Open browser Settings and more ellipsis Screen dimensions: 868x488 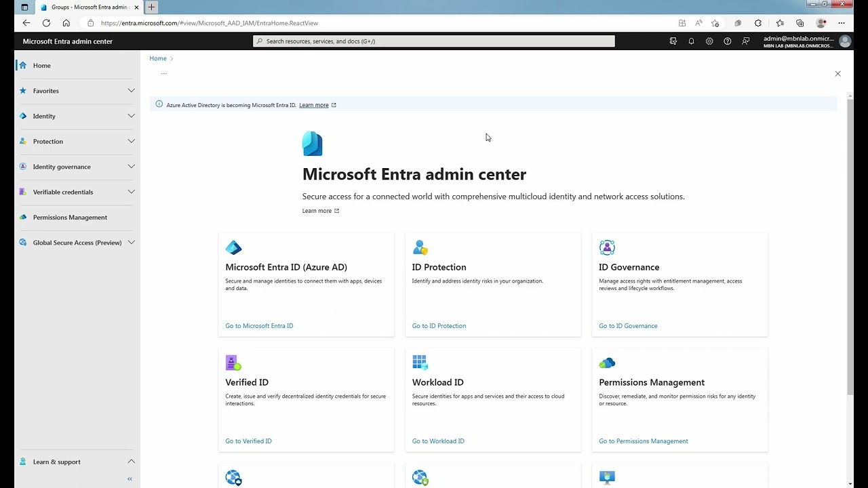pyautogui.click(x=842, y=23)
